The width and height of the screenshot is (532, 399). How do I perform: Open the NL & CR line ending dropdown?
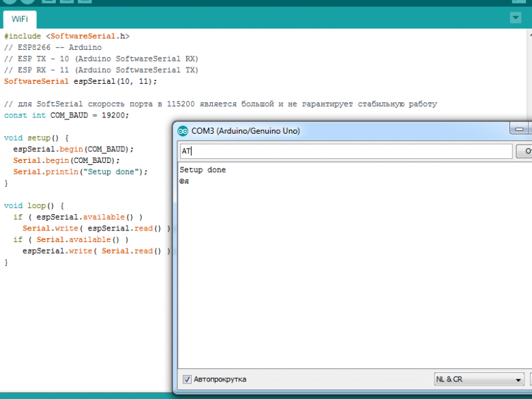click(x=479, y=379)
